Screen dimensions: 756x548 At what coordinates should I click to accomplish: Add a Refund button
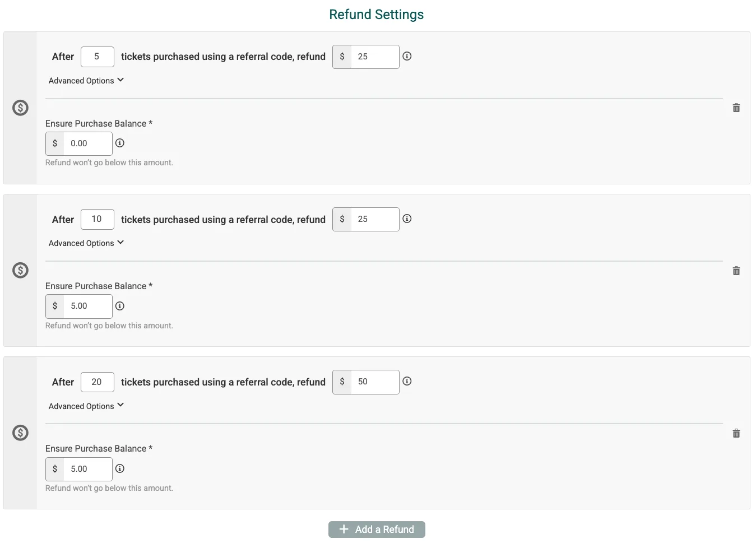tap(377, 530)
